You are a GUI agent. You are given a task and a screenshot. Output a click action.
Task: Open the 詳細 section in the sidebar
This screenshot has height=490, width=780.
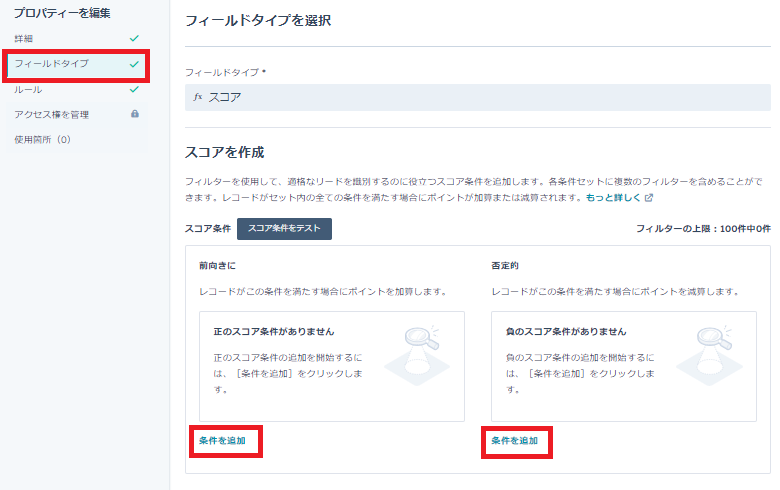(24, 38)
